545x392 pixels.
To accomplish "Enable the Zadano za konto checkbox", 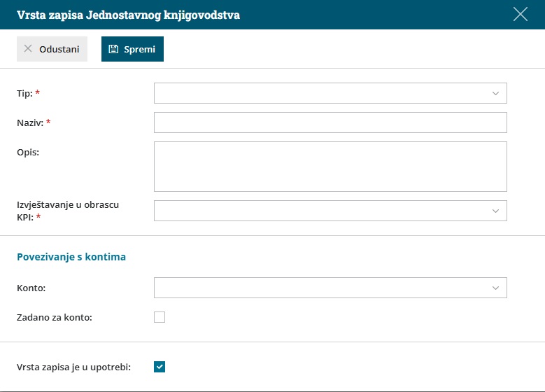I will pyautogui.click(x=160, y=317).
